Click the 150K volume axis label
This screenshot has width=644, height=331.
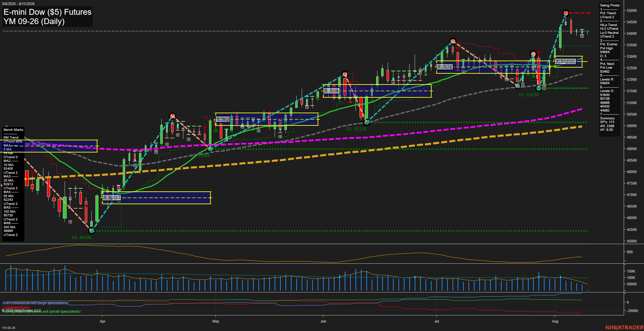click(x=631, y=271)
